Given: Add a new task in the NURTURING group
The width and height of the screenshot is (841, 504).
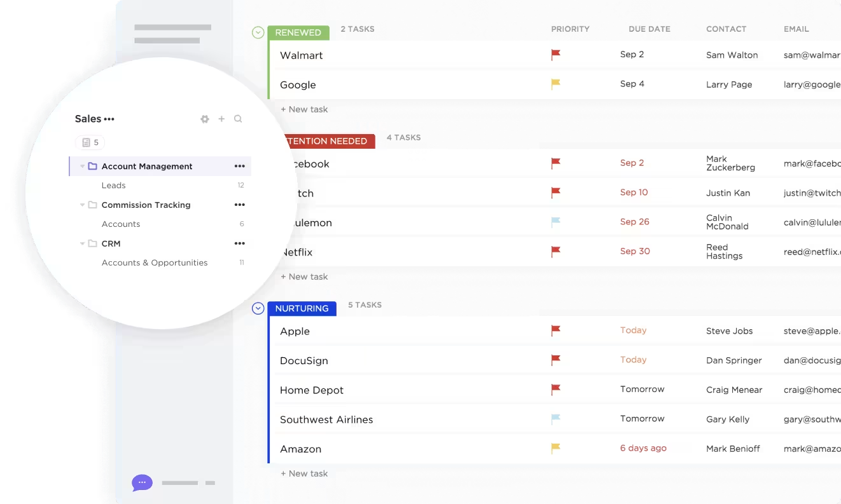Looking at the screenshot, I should 303,473.
